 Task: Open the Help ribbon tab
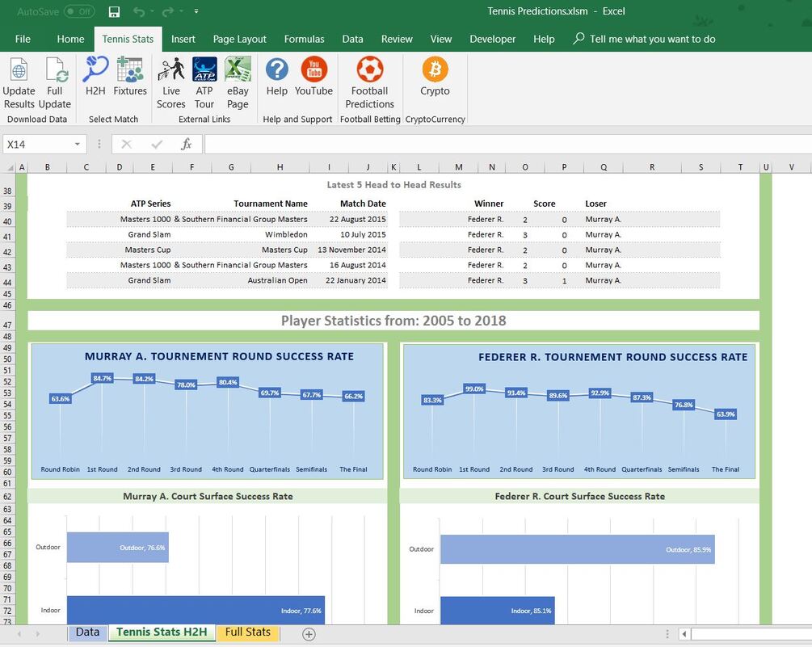[544, 39]
